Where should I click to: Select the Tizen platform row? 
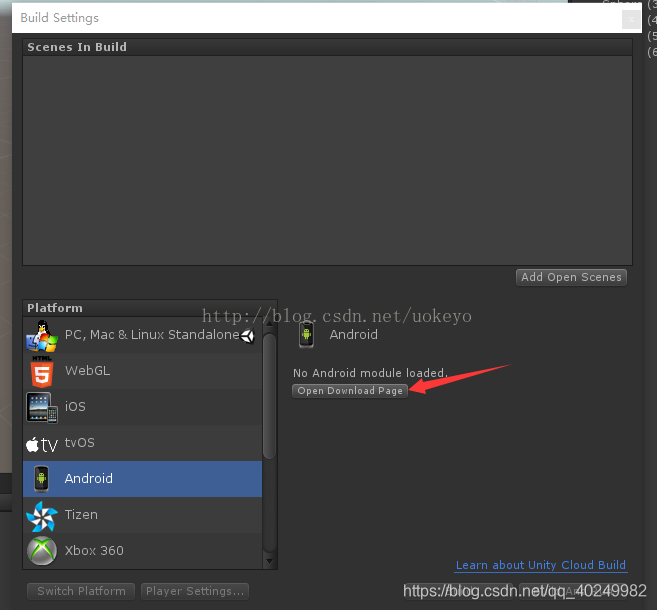coord(142,515)
